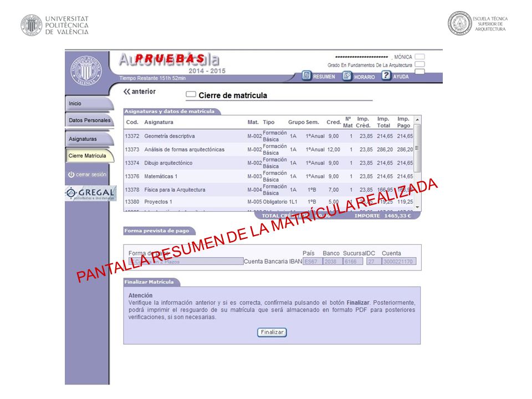This screenshot has width=532, height=399.
Task: Select Física para la Arquitectura row
Action: click(269, 190)
